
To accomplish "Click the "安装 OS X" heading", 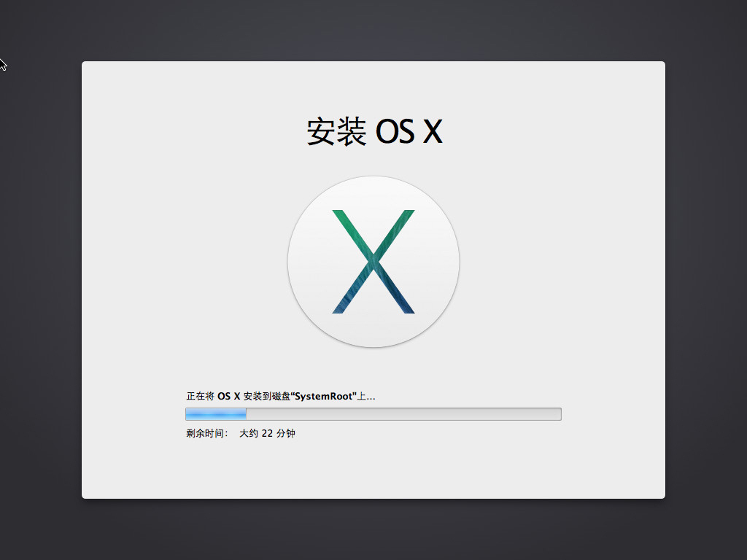I will (375, 131).
